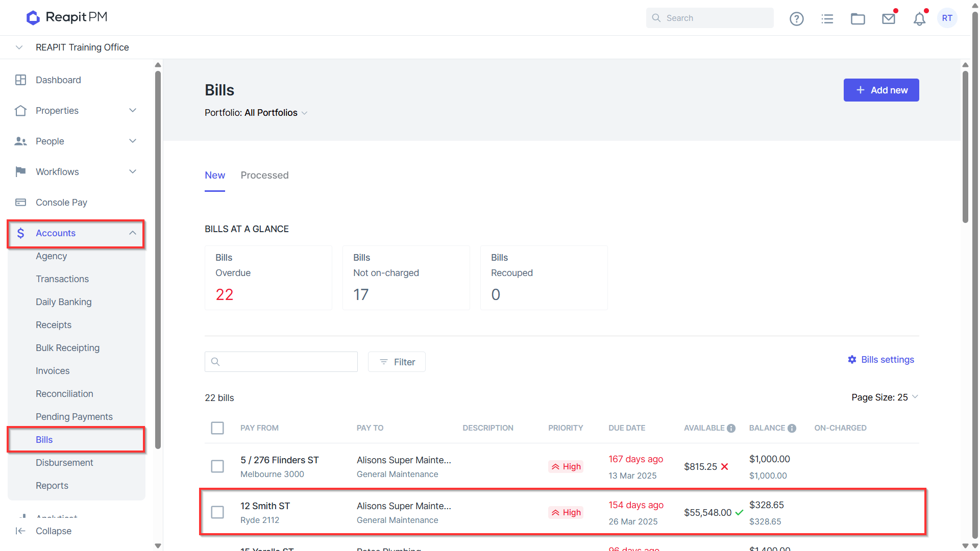The height and width of the screenshot is (551, 980).
Task: Click the Filter button
Action: [x=397, y=362]
